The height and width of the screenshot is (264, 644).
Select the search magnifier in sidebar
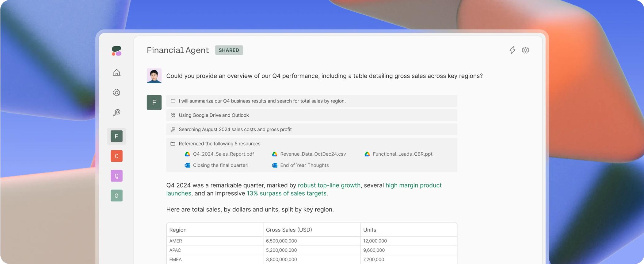click(116, 113)
